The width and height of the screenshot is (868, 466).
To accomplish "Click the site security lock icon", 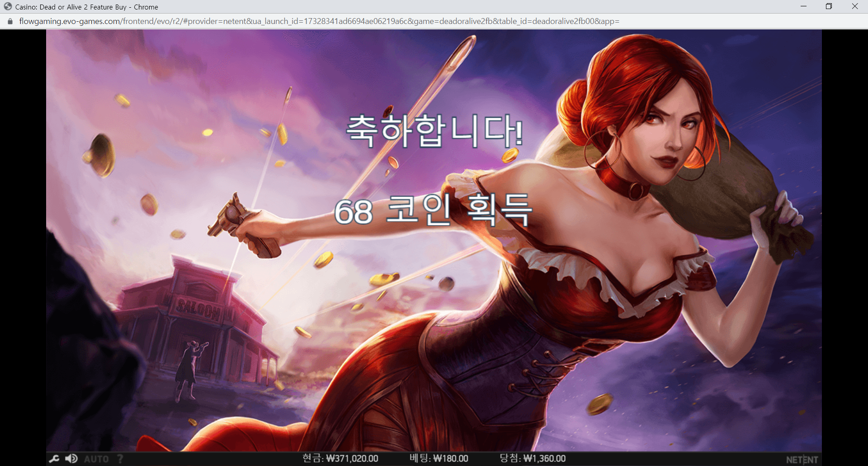I will coord(10,21).
